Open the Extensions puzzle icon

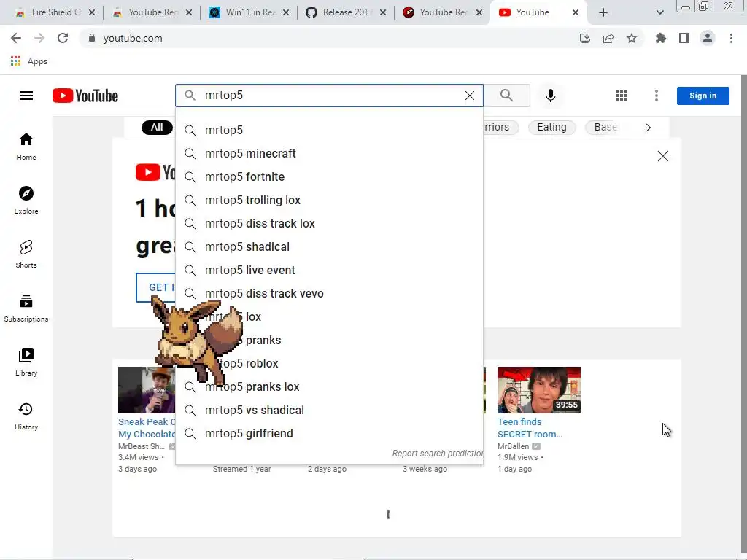pyautogui.click(x=661, y=38)
